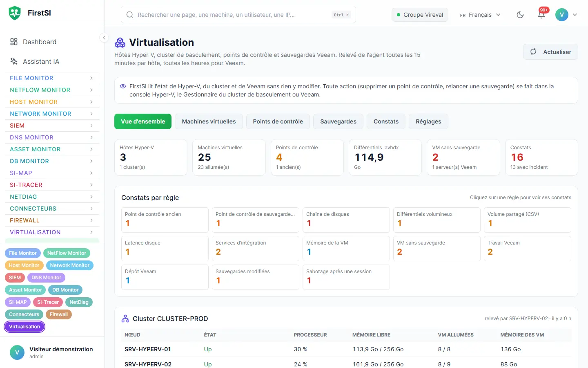This screenshot has height=368, width=588.
Task: Open the Français language dropdown
Action: 480,15
